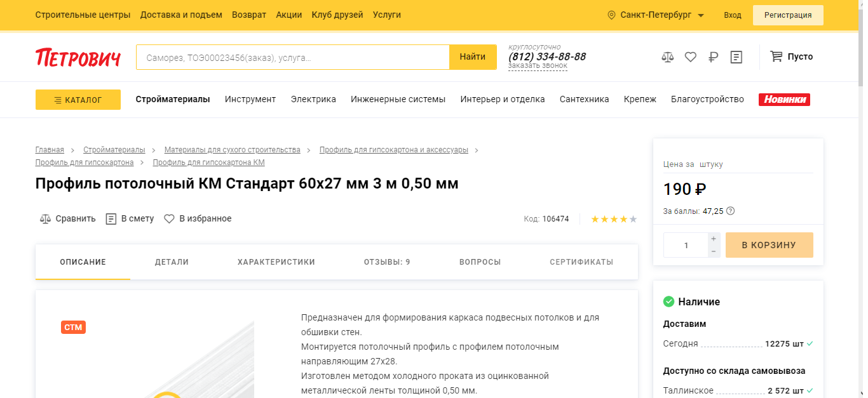This screenshot has width=868, height=398.
Task: Click the phone number (812) 334-88-88
Action: click(547, 56)
